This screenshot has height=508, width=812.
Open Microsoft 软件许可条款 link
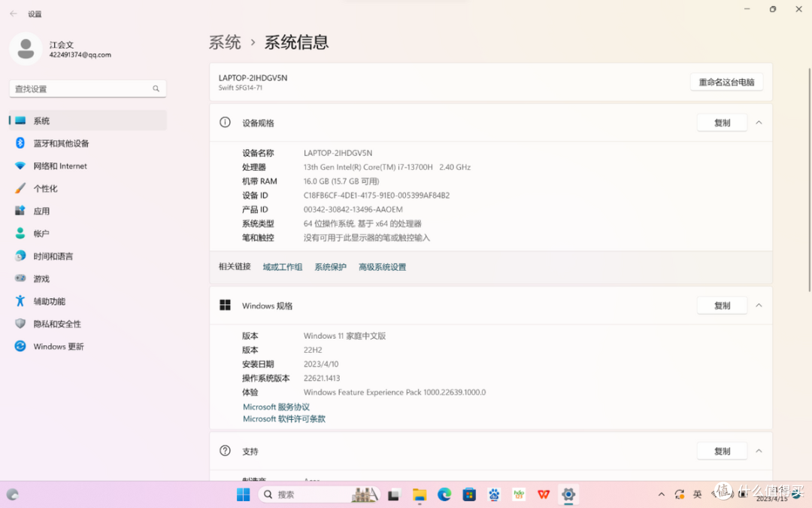point(283,419)
